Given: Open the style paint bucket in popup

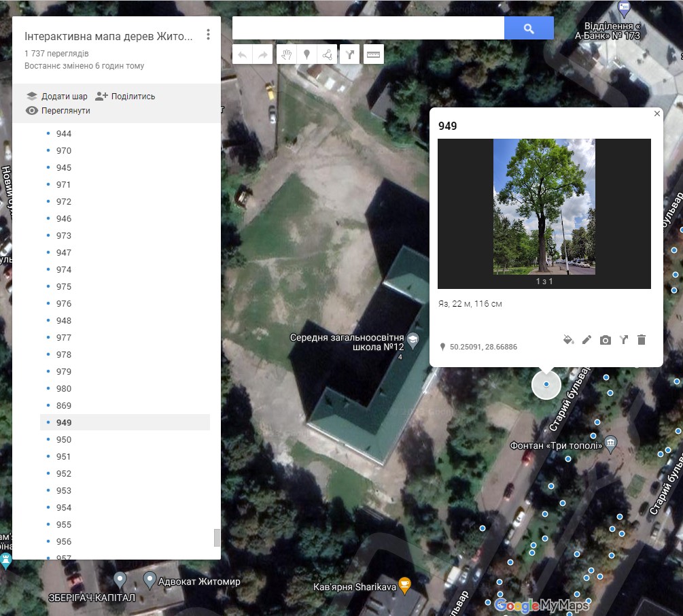Looking at the screenshot, I should (569, 340).
